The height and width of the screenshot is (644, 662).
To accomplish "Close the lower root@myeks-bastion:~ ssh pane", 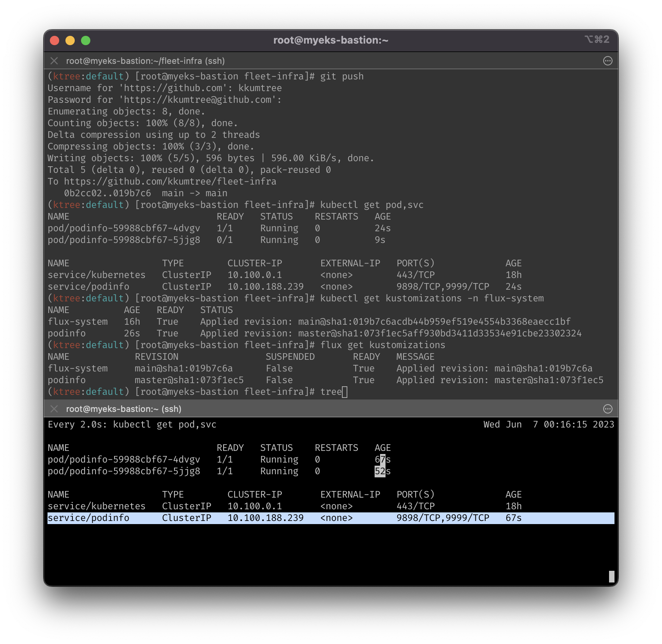I will (54, 409).
